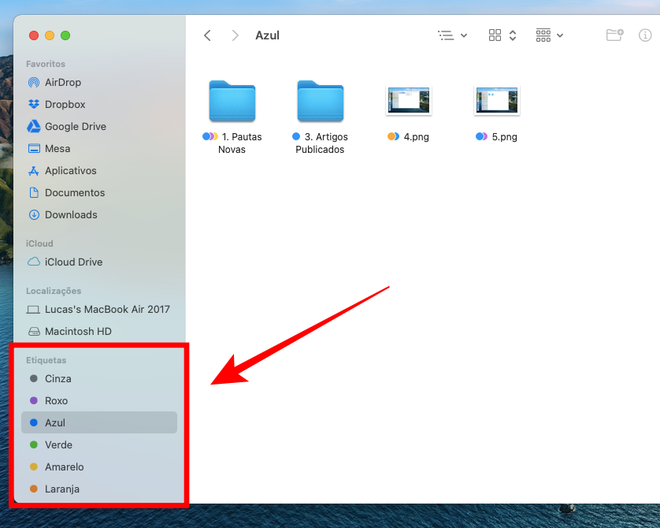Click the group-by icon in the toolbar
The image size is (660, 528).
[543, 35]
